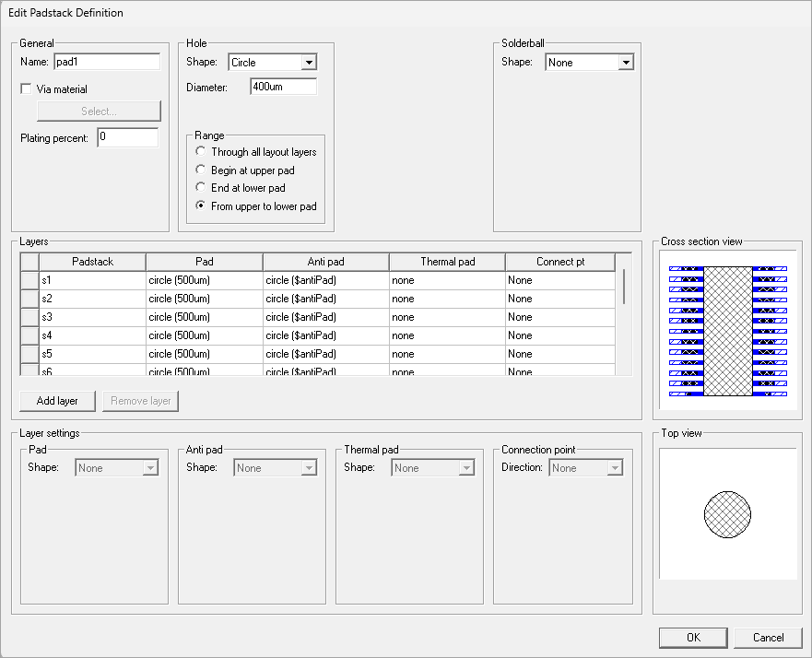Select the row header for layer s4
Image resolution: width=812 pixels, height=658 pixels.
coord(30,335)
